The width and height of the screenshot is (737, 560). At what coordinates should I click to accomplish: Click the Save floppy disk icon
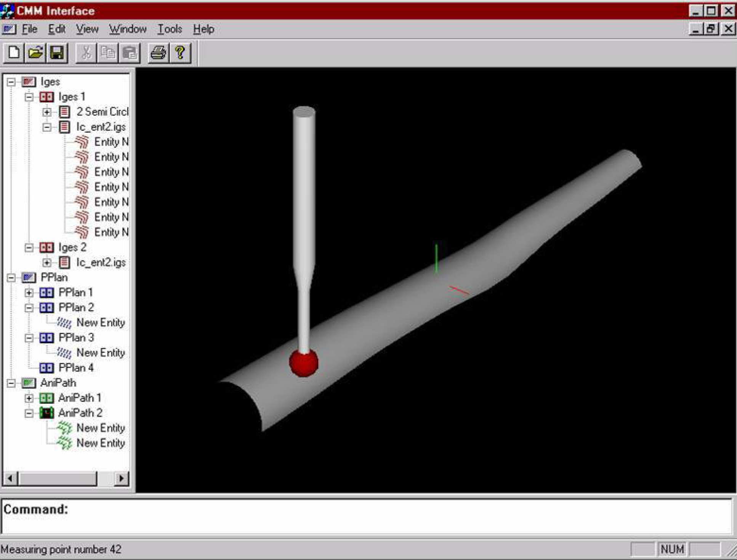coord(57,53)
